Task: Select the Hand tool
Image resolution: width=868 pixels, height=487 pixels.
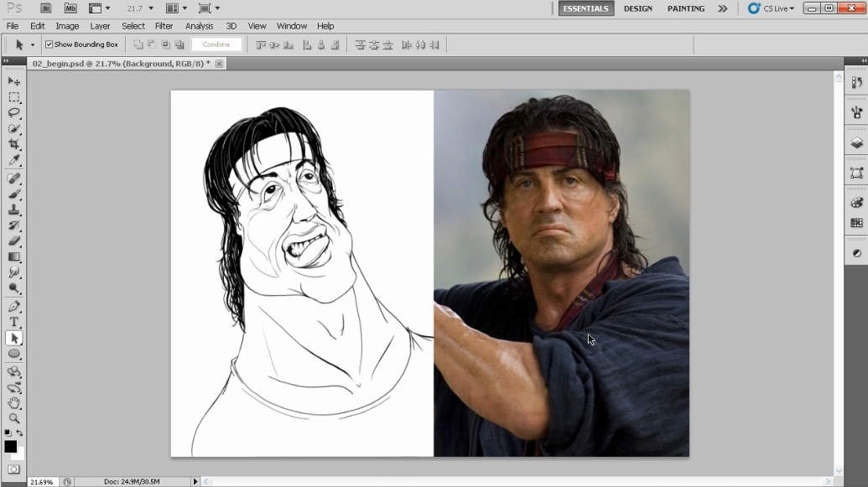Action: click(x=14, y=403)
